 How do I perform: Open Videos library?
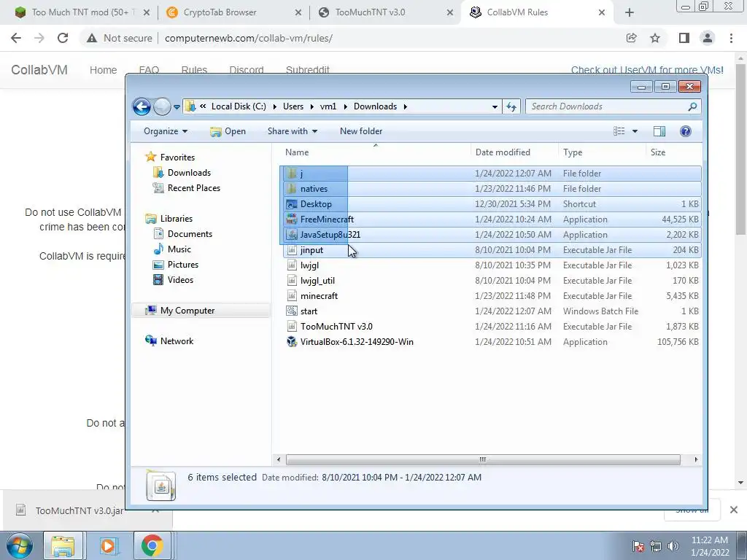tap(181, 280)
